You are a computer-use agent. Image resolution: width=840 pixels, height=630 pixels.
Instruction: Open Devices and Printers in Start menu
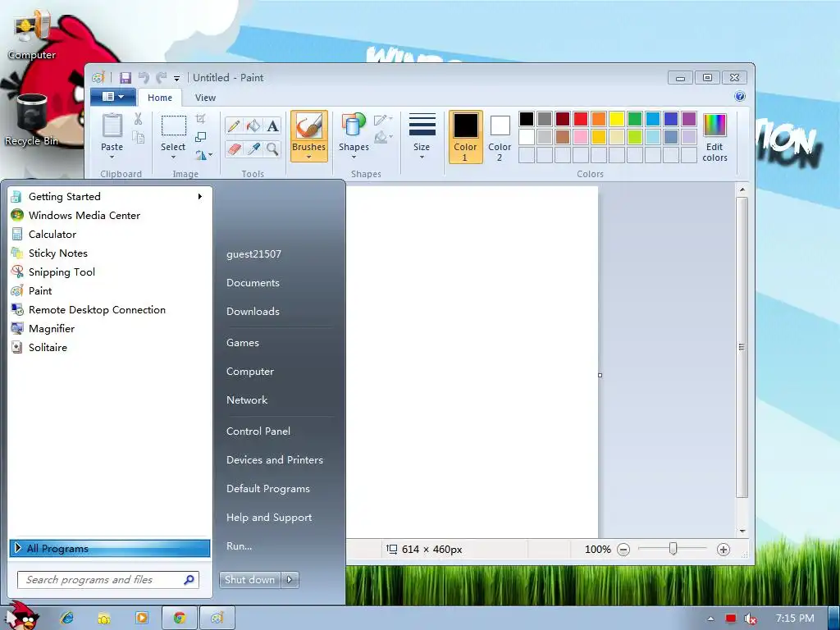274,460
